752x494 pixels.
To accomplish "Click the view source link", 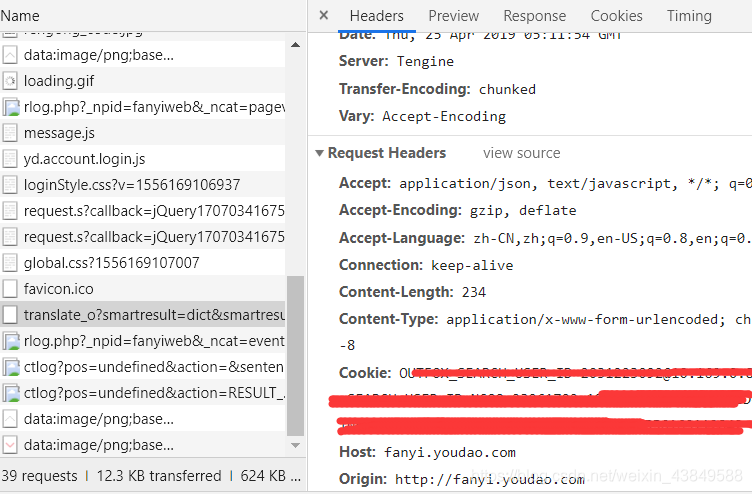I will point(521,153).
